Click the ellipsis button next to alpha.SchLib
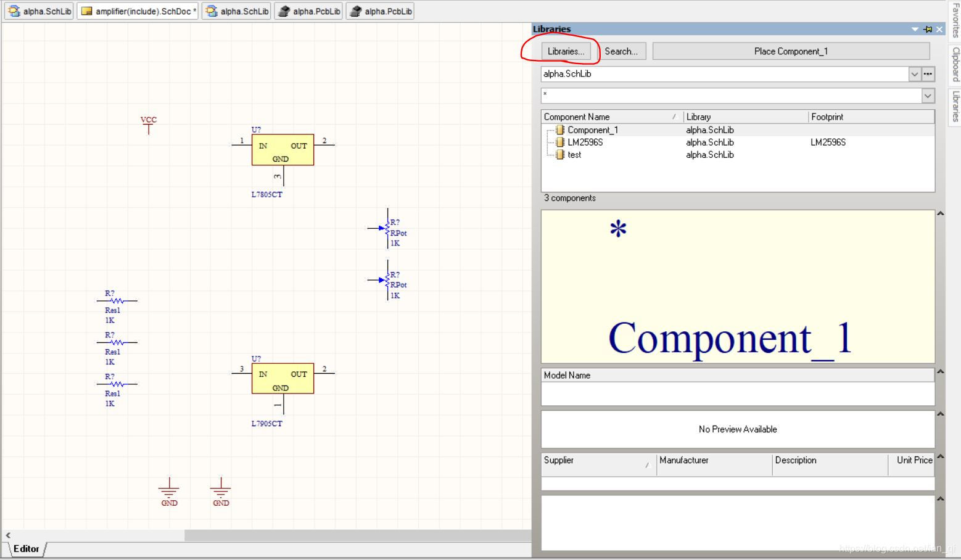961x560 pixels. 928,74
